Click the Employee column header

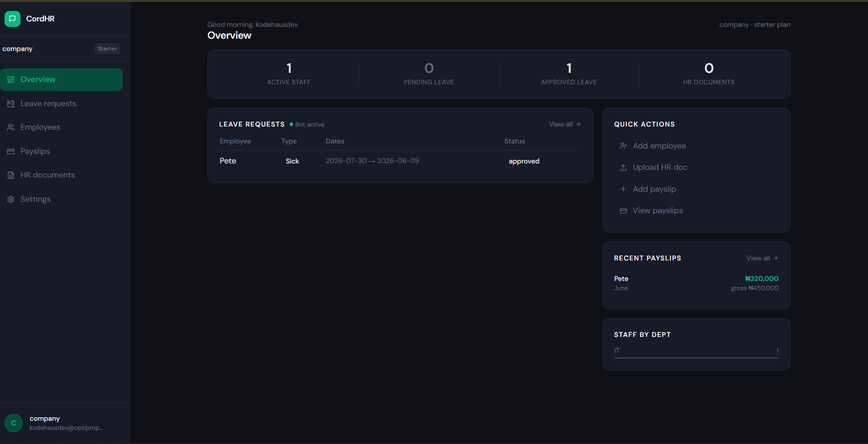(x=235, y=141)
